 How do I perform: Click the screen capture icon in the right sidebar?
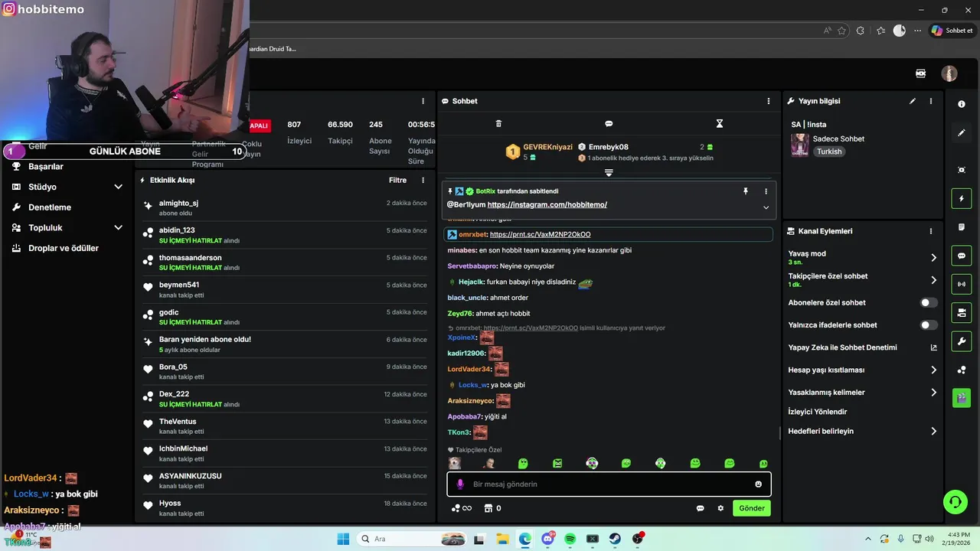point(962,170)
